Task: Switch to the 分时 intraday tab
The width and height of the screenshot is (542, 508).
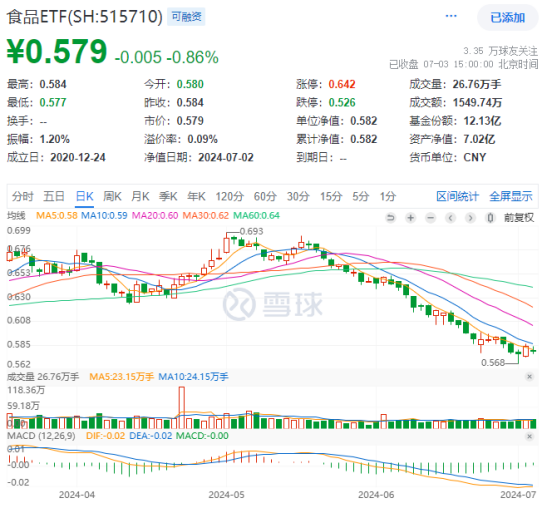Action: [23, 196]
